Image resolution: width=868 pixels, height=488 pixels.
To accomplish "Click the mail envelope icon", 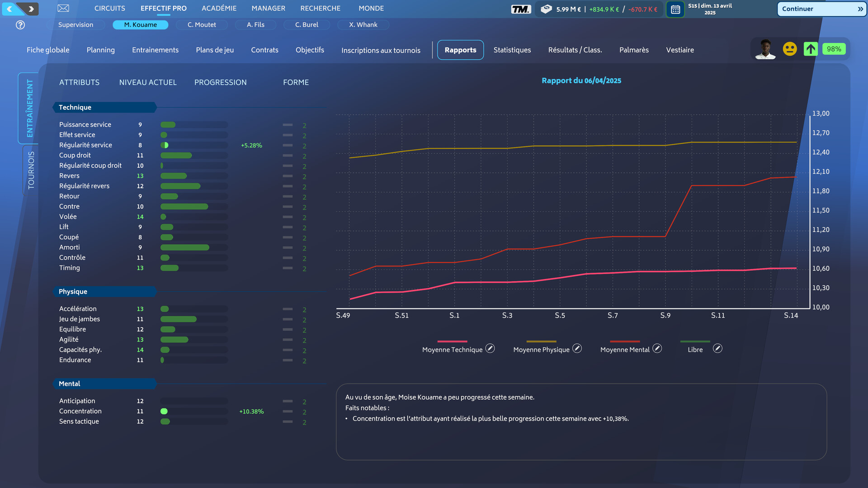I will coord(63,8).
